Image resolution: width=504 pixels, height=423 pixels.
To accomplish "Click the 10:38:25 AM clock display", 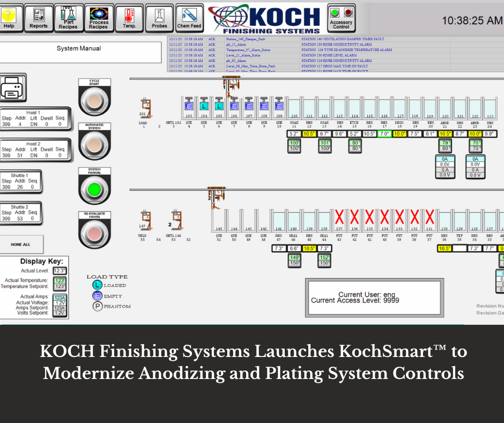I will [x=472, y=20].
